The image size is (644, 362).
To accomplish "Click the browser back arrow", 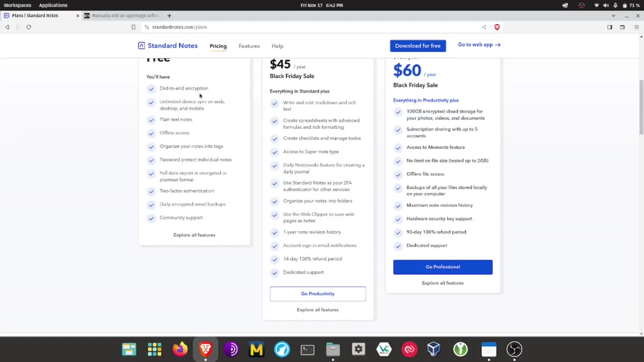I will pos(7,27).
